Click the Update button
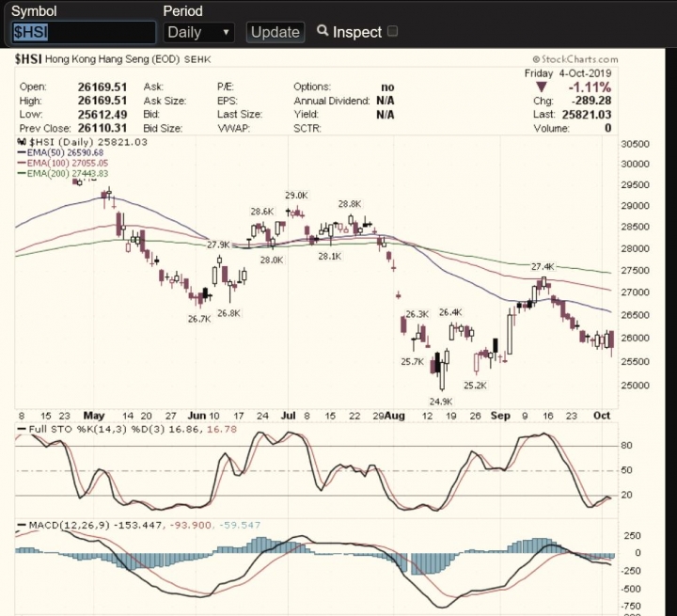The width and height of the screenshot is (677, 616). click(276, 32)
